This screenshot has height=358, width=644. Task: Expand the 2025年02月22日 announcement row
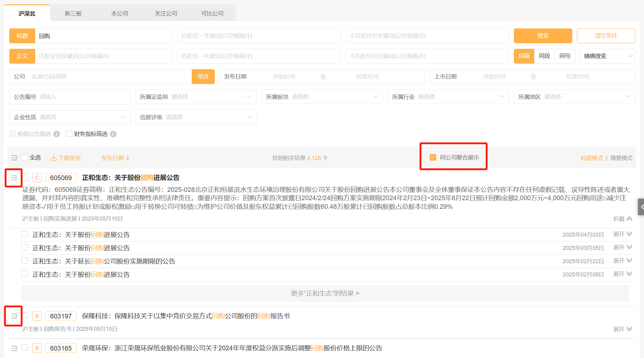(x=623, y=261)
